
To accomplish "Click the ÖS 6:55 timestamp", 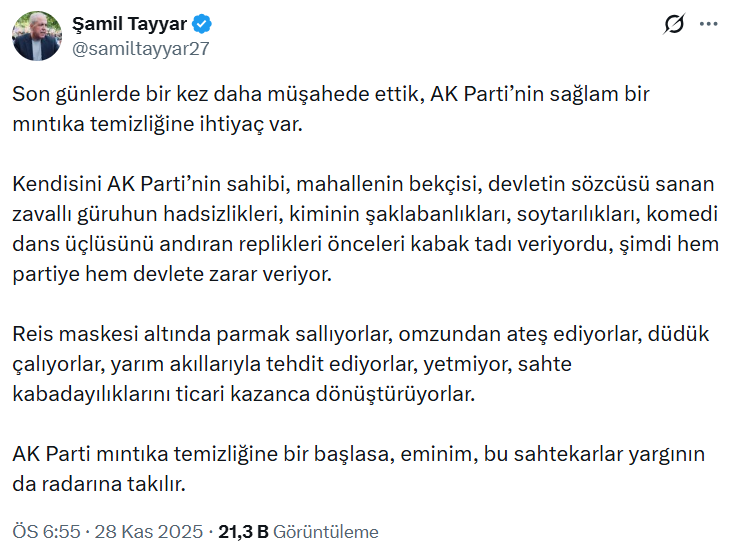I will click(x=44, y=531).
